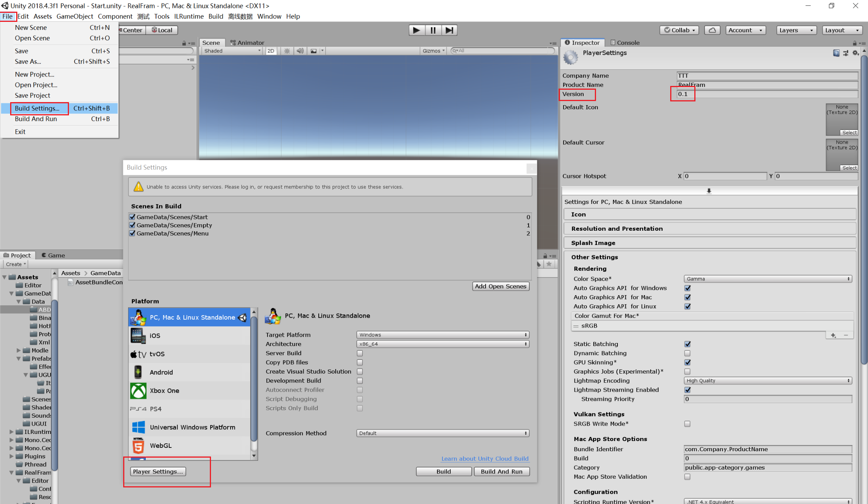868x504 pixels.
Task: Select Universal Windows Platform
Action: pos(189,427)
